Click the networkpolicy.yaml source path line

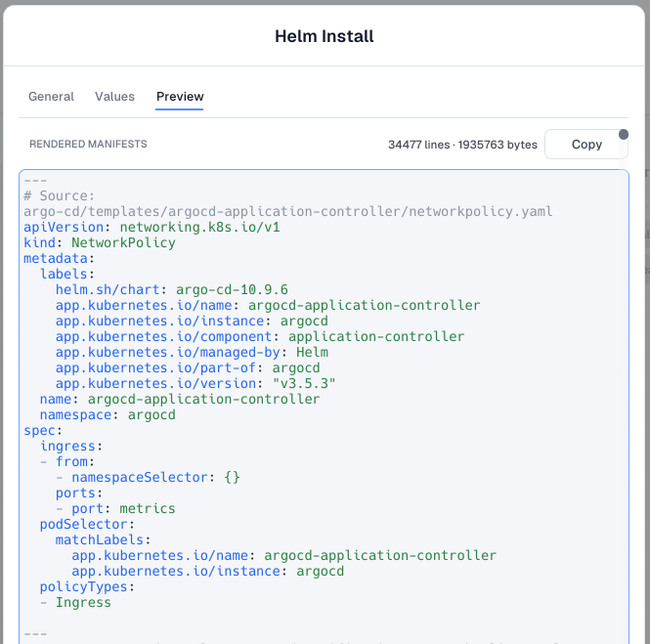click(288, 212)
